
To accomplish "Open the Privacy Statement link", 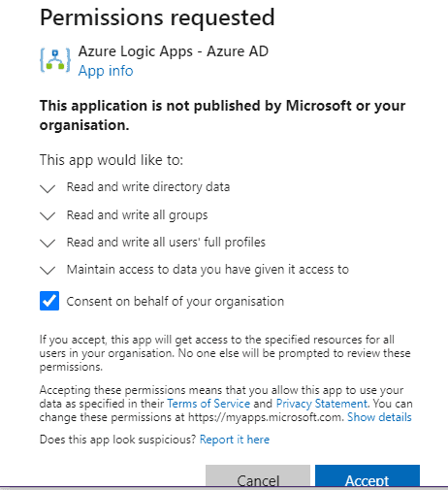I will (322, 404).
